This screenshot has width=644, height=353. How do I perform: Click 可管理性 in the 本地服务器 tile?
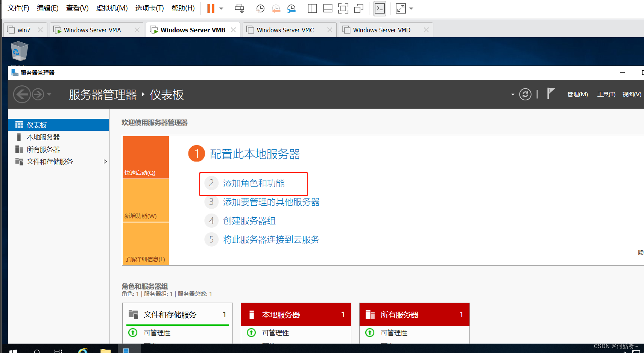pyautogui.click(x=276, y=333)
